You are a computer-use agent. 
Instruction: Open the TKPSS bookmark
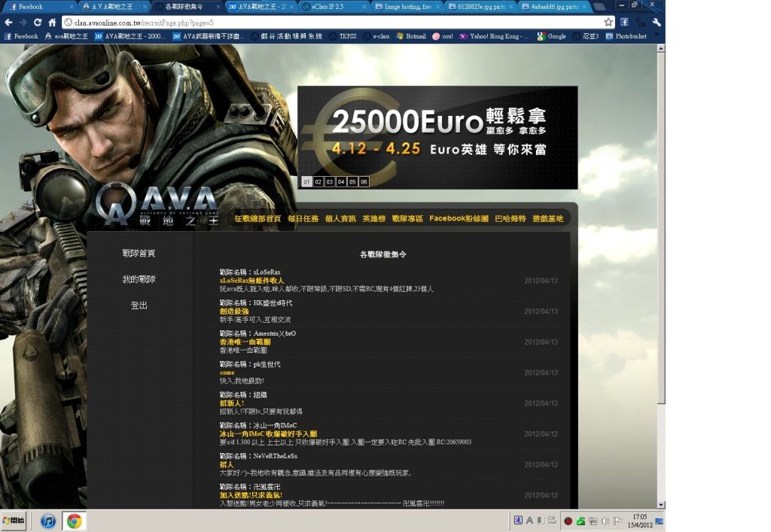[343, 36]
